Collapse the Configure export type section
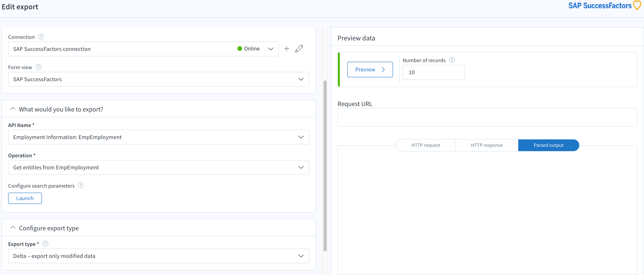This screenshot has height=275, width=644. [x=13, y=228]
